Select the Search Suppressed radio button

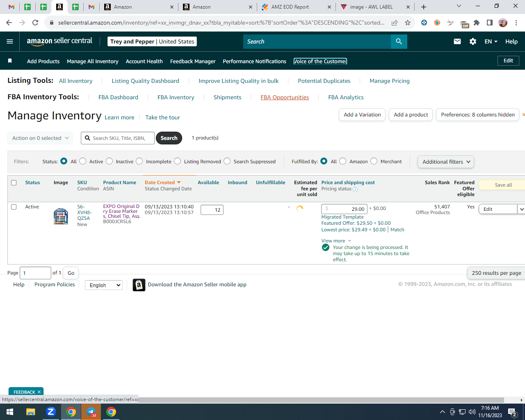(x=227, y=161)
